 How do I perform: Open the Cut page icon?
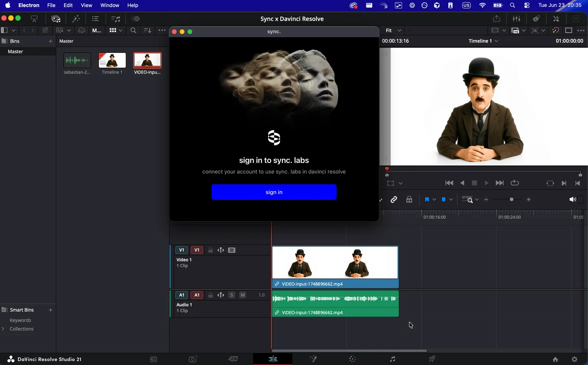(x=233, y=359)
